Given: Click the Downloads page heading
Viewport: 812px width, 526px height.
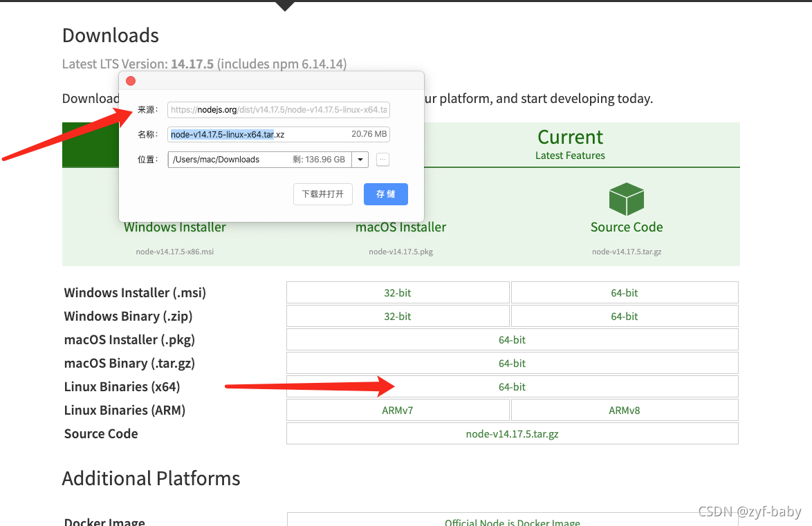Looking at the screenshot, I should tap(110, 35).
